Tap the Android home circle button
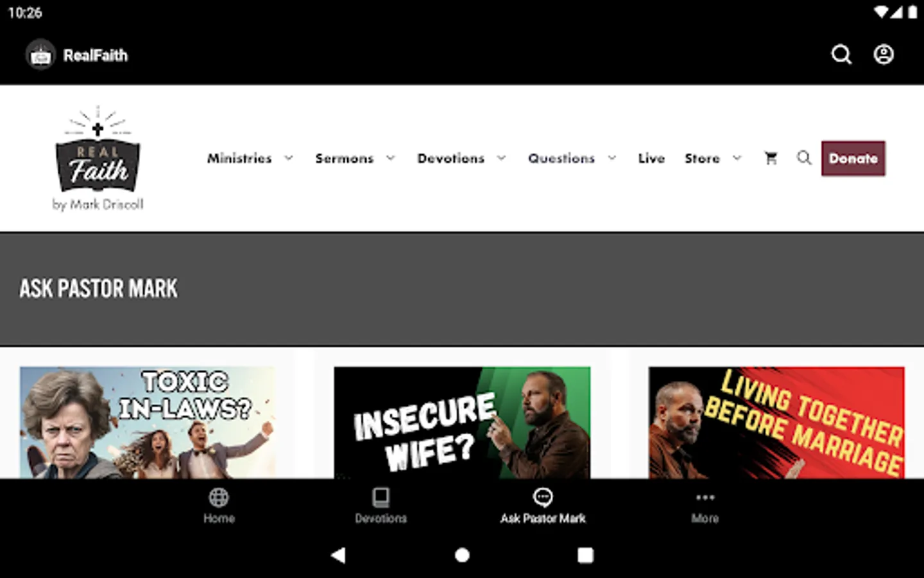 point(462,555)
